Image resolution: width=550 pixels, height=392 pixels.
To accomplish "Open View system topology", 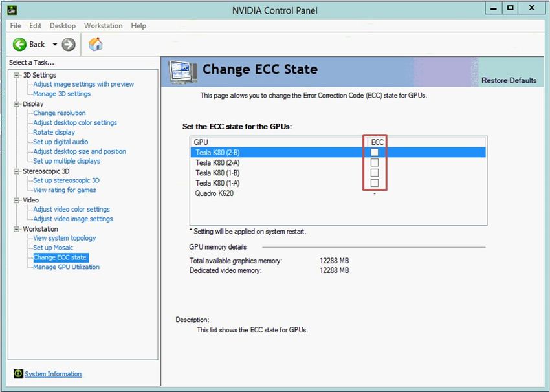I will pyautogui.click(x=65, y=238).
